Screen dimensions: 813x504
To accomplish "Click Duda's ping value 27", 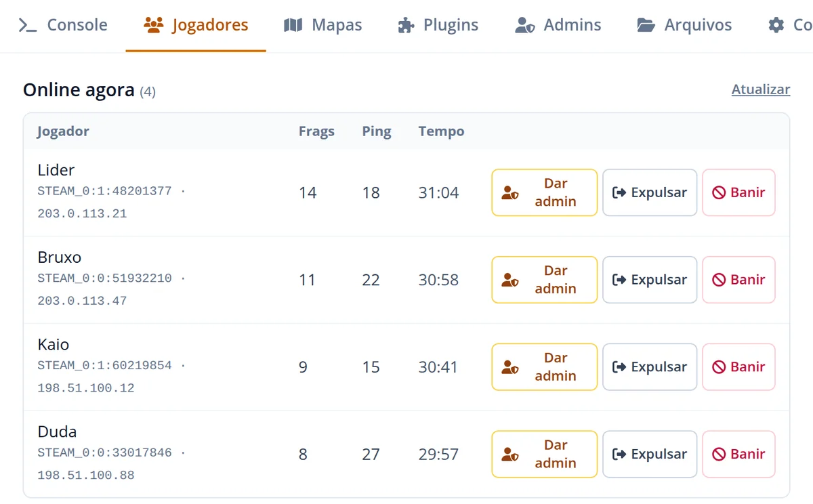I will click(x=371, y=455).
